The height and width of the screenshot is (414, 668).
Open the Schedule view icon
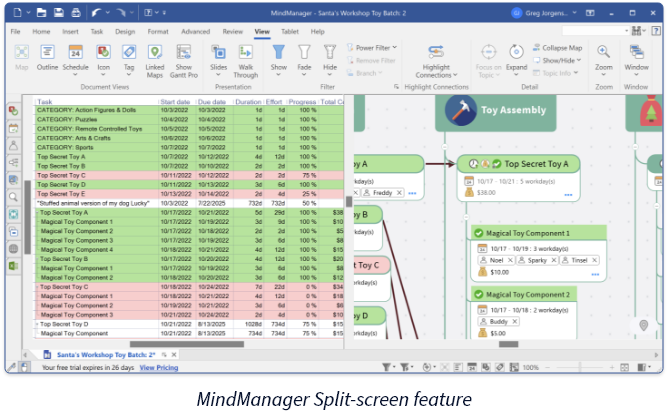pyautogui.click(x=75, y=52)
